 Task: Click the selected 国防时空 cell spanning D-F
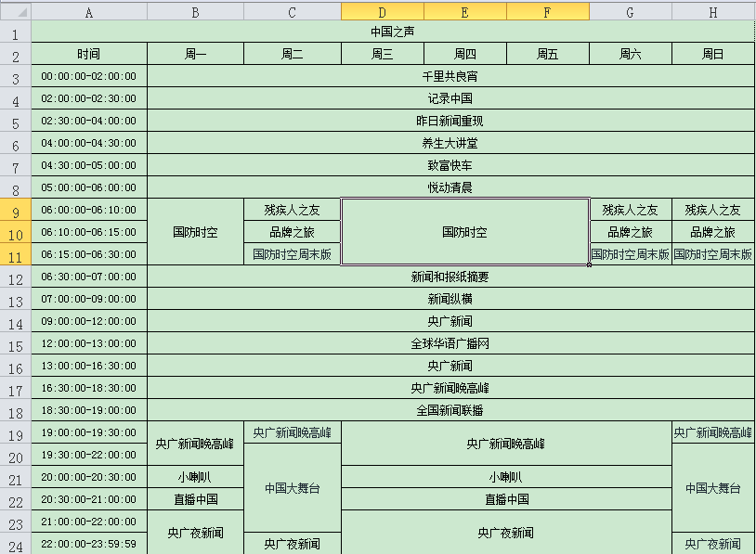coord(465,232)
